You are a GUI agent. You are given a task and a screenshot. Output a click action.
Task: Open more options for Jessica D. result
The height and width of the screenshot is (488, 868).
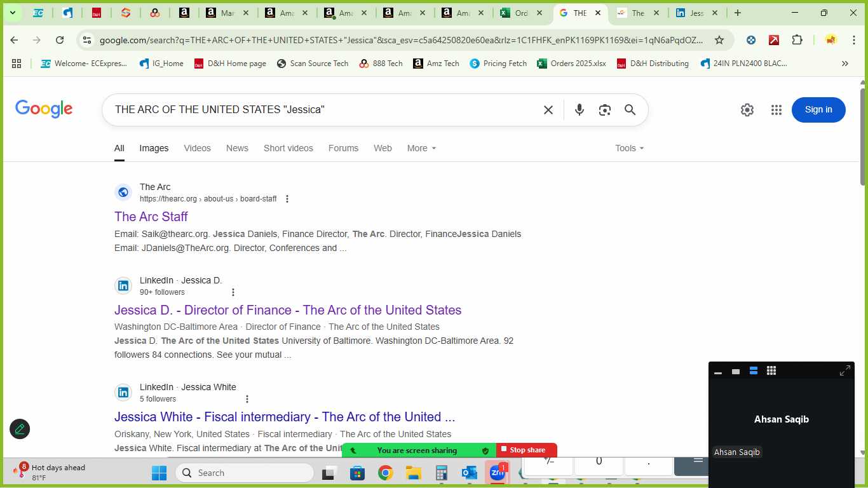[x=233, y=292]
